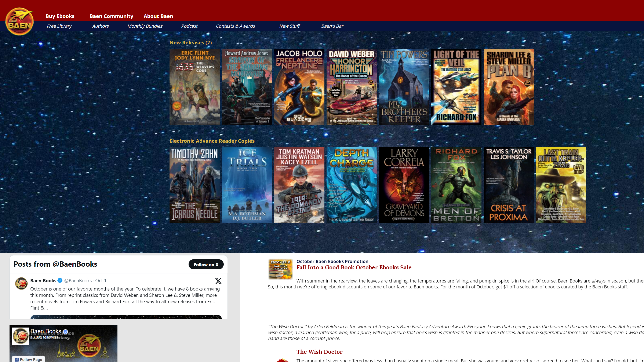This screenshot has height=362, width=644.
Task: Open 1919: The Romanov Rising cover
Action: click(x=299, y=185)
